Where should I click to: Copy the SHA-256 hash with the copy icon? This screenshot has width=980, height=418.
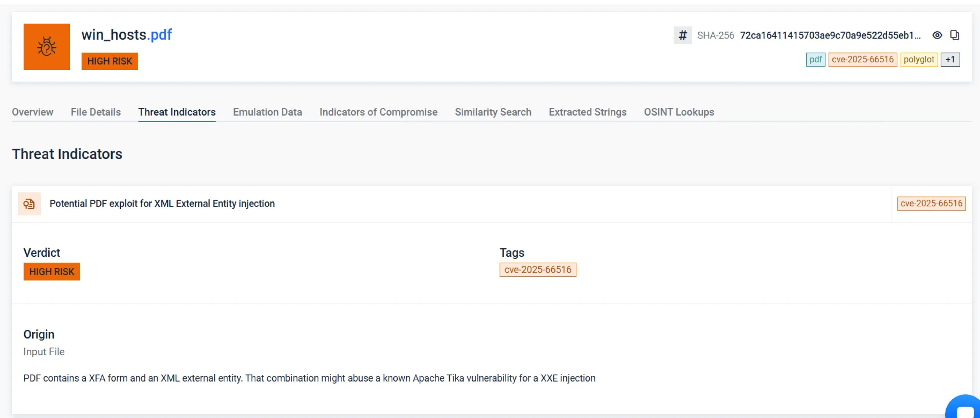(x=954, y=35)
